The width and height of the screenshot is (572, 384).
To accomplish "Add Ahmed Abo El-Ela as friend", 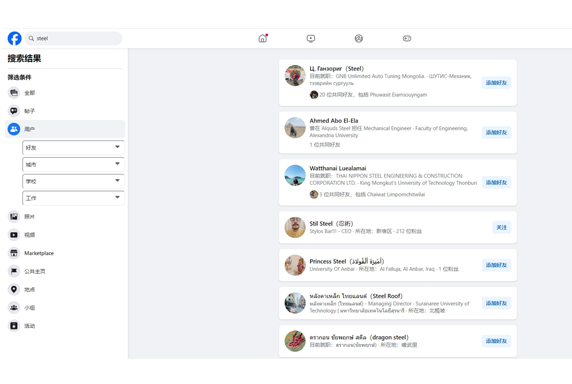I will click(x=496, y=132).
